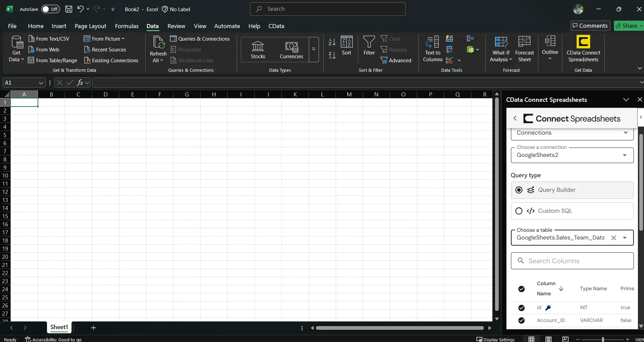Click zoom in plus button
This screenshot has width=644, height=342.
pos(627,339)
